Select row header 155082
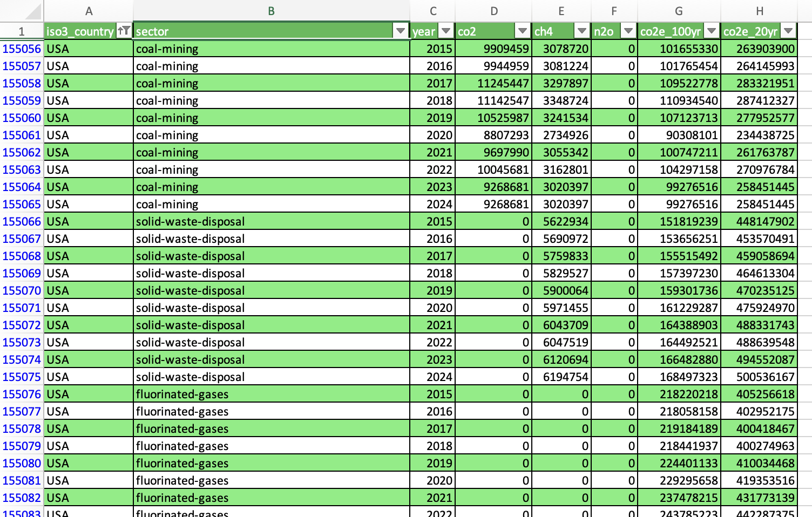This screenshot has height=517, width=812. (x=22, y=498)
